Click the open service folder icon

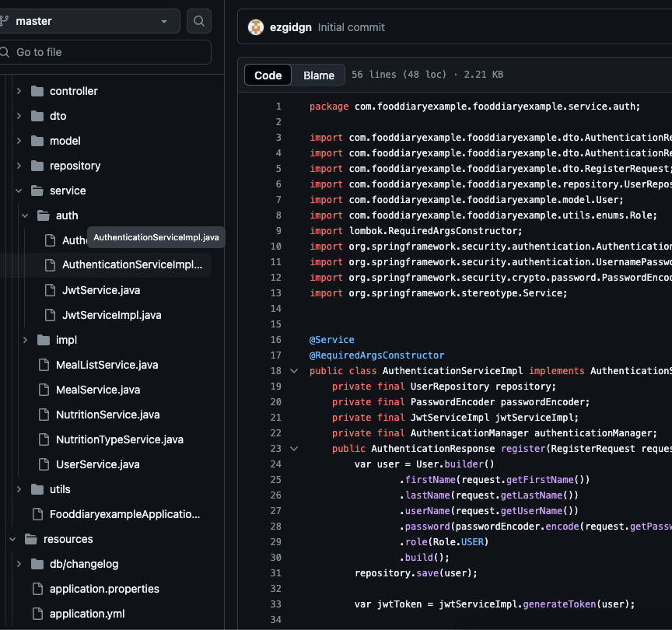click(37, 191)
